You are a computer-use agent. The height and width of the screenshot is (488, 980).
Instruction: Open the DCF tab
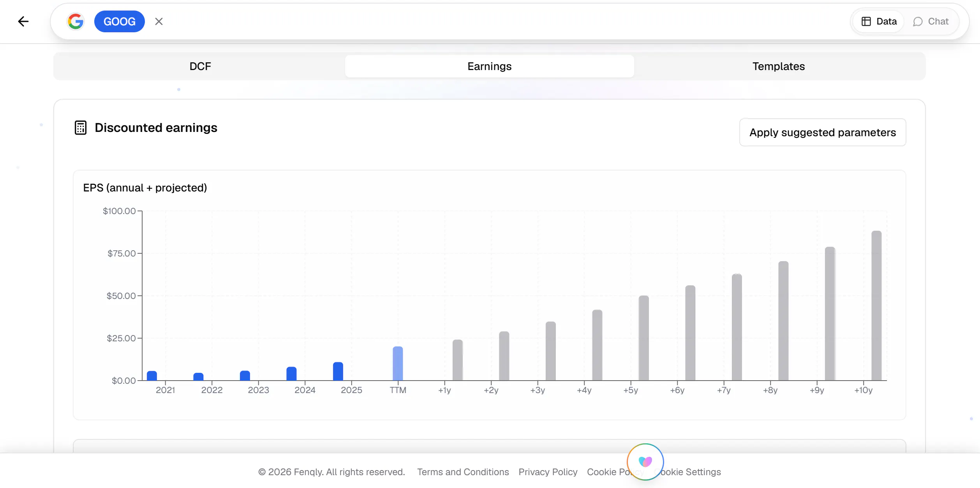click(x=200, y=66)
